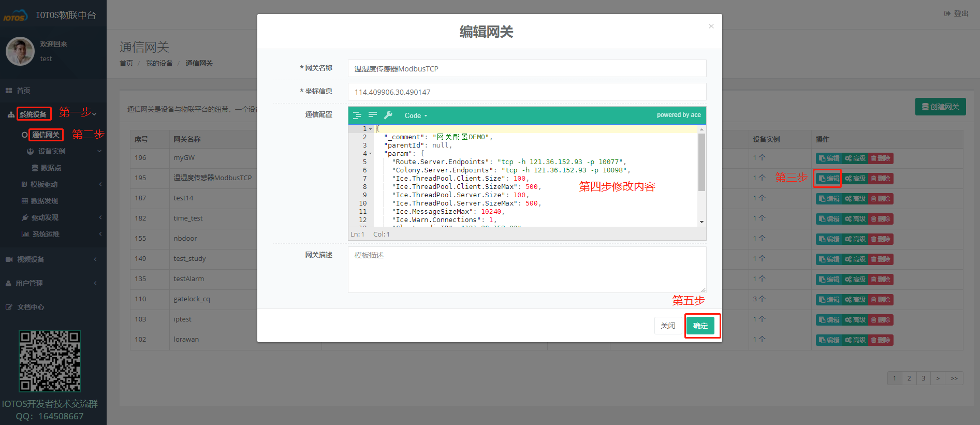980x425 pixels.
Task: Click the wrench repair icon in editor
Action: point(388,115)
